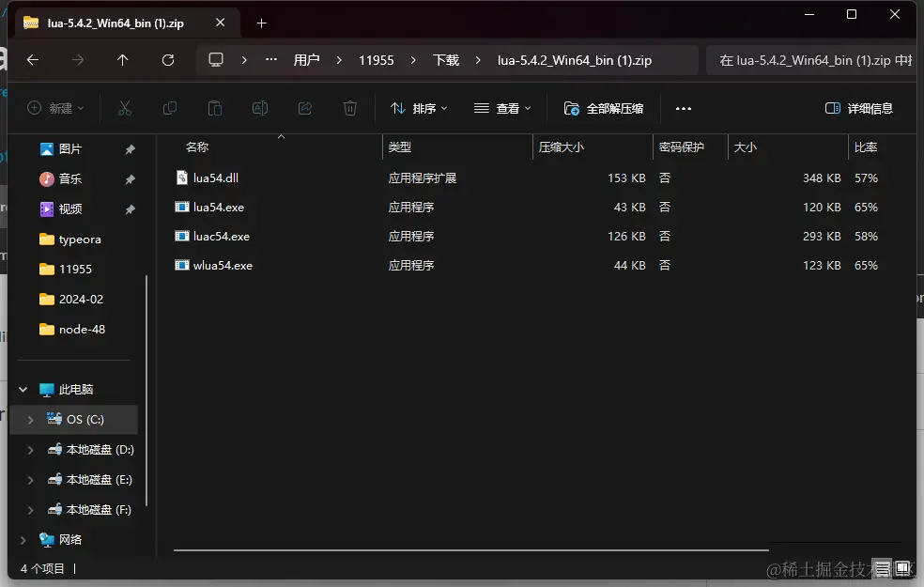
Task: Open the 新建 (New) menu
Action: pyautogui.click(x=55, y=108)
